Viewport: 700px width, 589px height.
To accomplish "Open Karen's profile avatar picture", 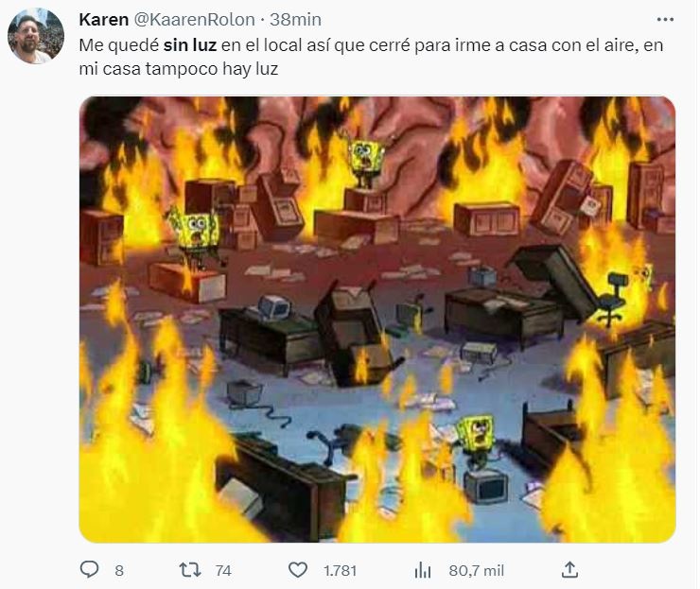I will point(36,36).
